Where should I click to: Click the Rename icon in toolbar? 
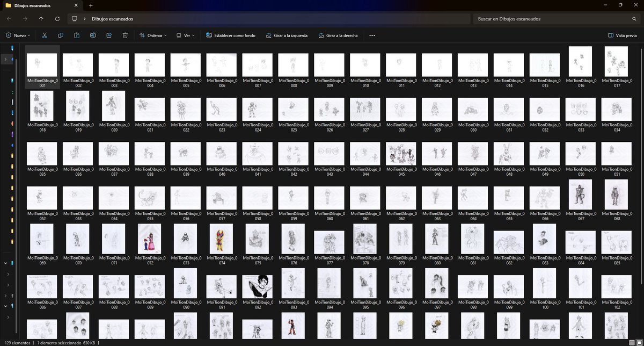pyautogui.click(x=93, y=35)
